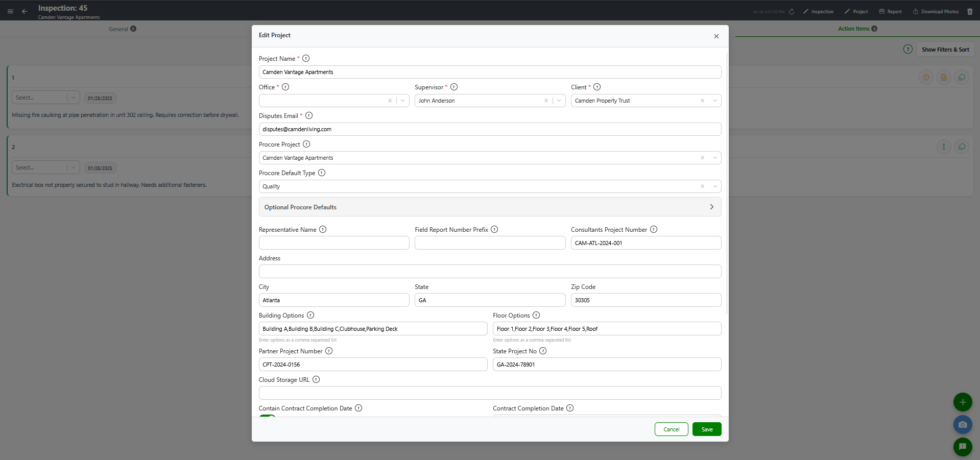
Task: Click Disputes Email help icon
Action: [x=309, y=116]
